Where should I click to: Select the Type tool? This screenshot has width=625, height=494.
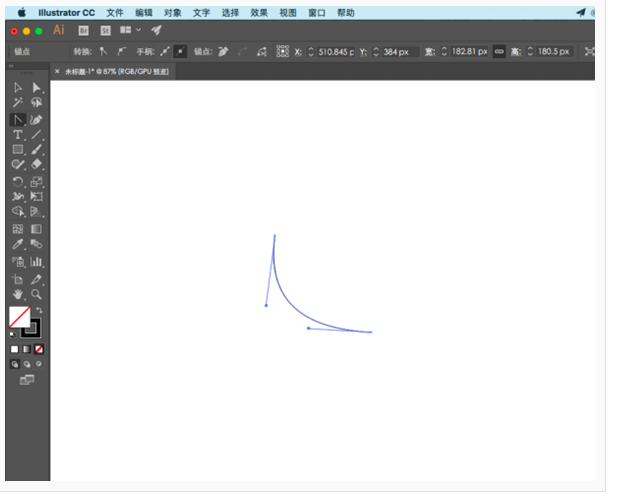(x=17, y=134)
